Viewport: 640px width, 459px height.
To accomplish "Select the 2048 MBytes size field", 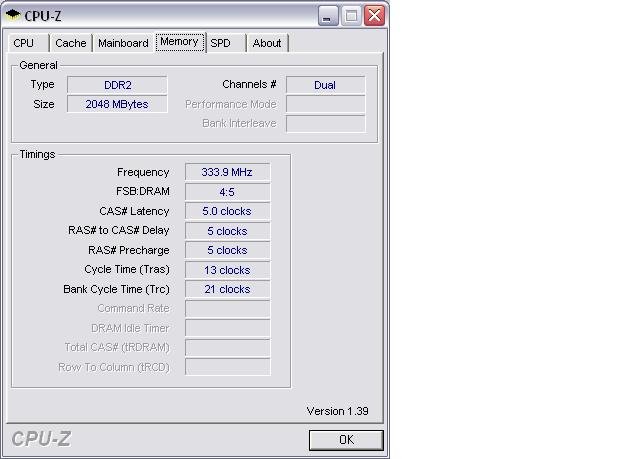I will pos(117,104).
